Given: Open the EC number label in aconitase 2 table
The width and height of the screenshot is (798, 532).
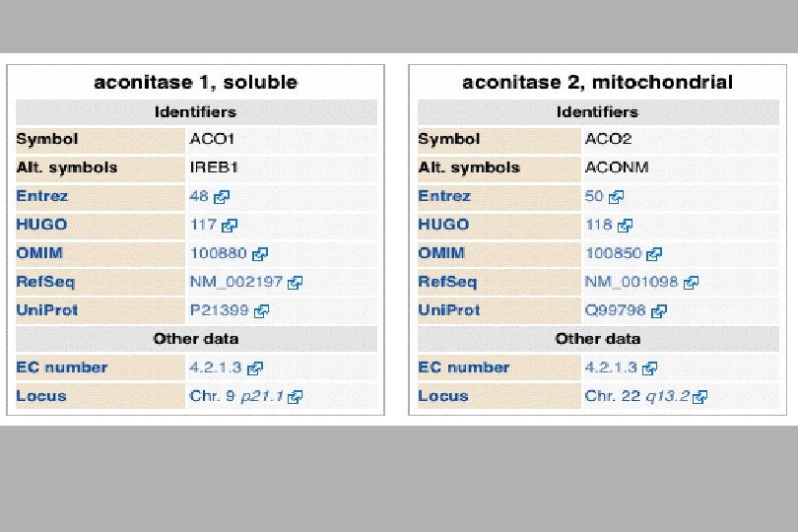Looking at the screenshot, I should [x=464, y=367].
